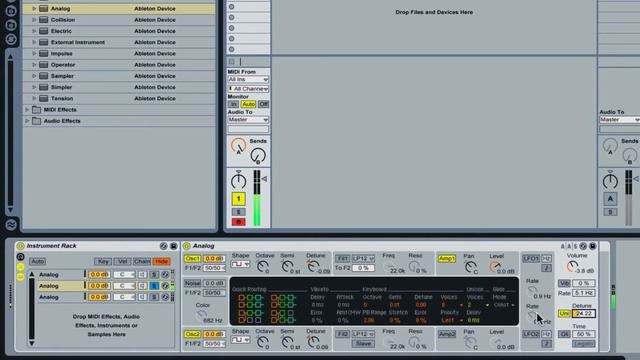
Task: Click track 1 arm record button
Action: tap(239, 222)
